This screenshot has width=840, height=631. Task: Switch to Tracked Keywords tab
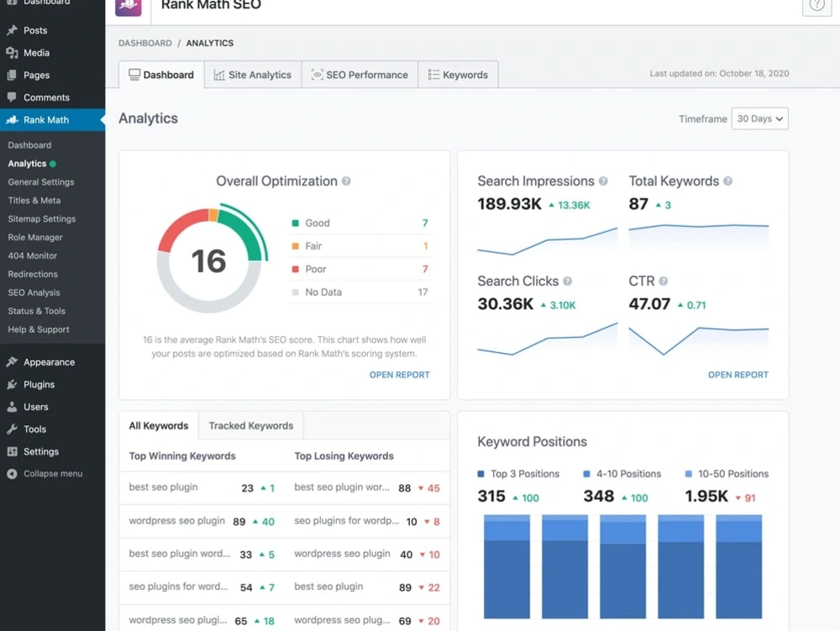(x=250, y=426)
